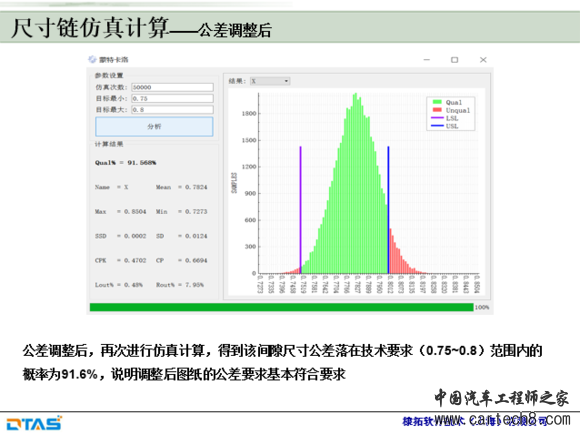This screenshot has height=435, width=580.
Task: Click the Monte Carlo app icon in title bar
Action: [92, 60]
